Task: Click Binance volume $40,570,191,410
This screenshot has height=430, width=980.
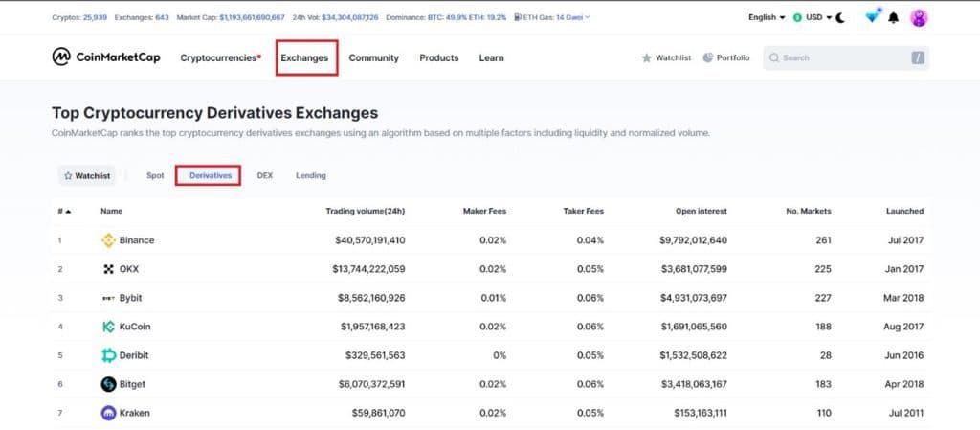Action: 370,240
